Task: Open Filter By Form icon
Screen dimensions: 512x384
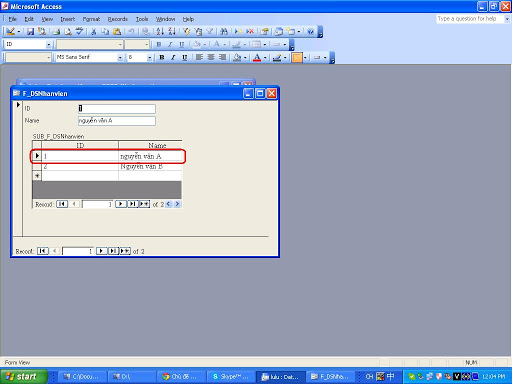Action: click(198, 32)
